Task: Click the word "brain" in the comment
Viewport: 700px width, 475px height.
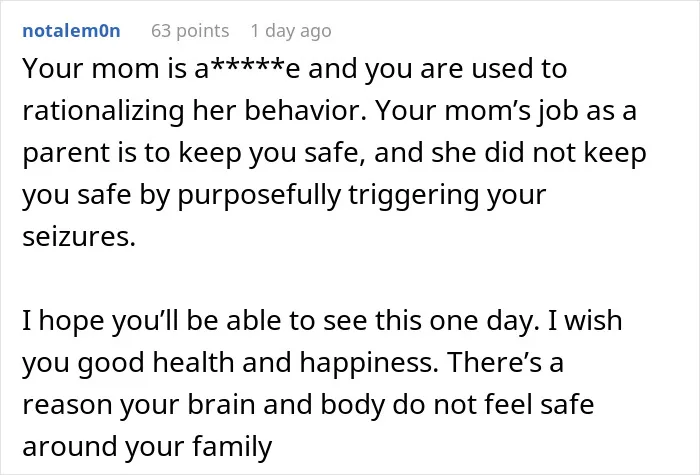Action: [221, 404]
